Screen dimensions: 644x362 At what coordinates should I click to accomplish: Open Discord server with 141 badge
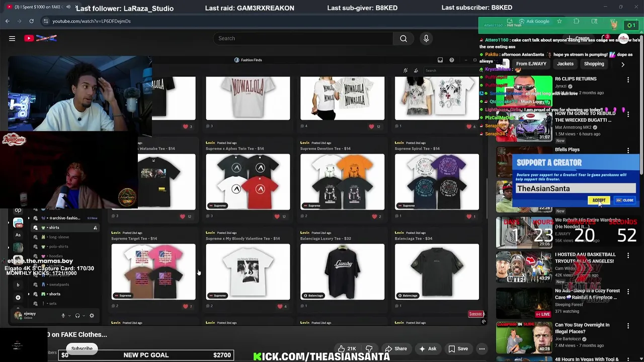[x=18, y=223]
